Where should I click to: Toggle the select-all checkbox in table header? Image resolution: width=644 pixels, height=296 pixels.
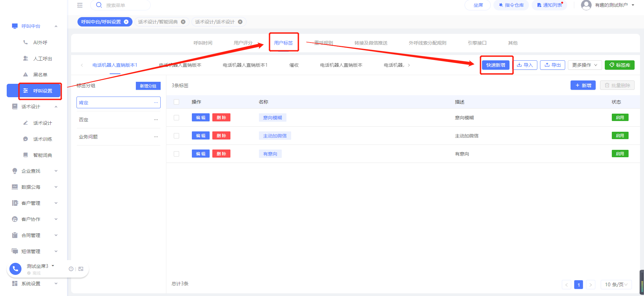coord(176,102)
